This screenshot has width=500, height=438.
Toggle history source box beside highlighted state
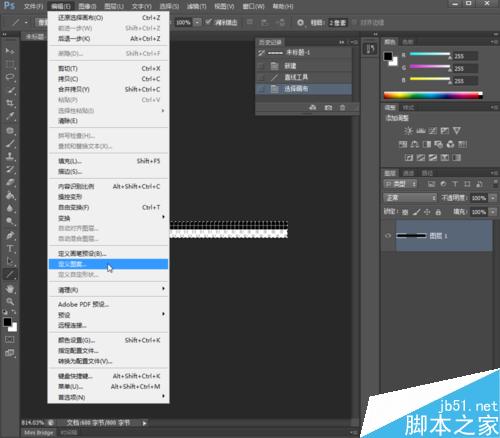262,89
